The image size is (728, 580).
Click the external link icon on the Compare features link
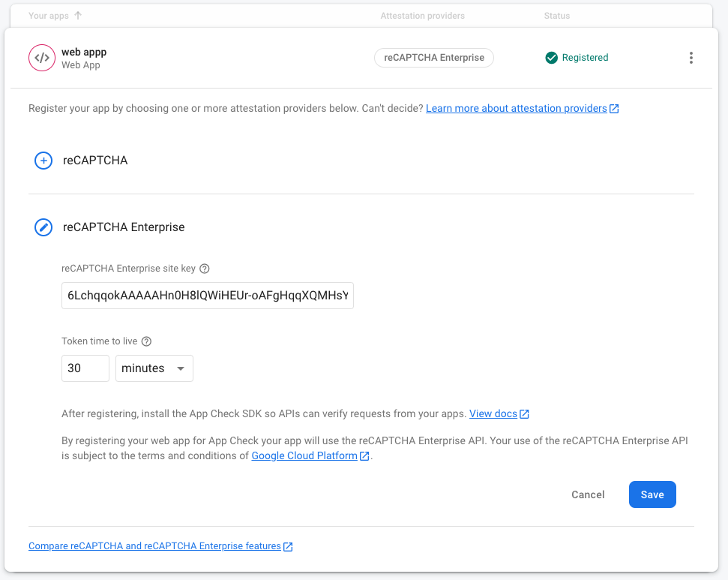(x=288, y=546)
